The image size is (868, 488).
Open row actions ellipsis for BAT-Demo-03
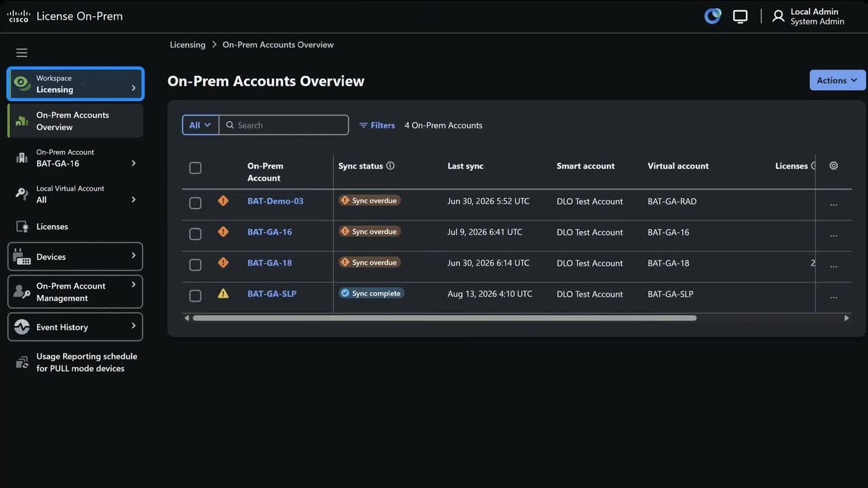point(833,205)
